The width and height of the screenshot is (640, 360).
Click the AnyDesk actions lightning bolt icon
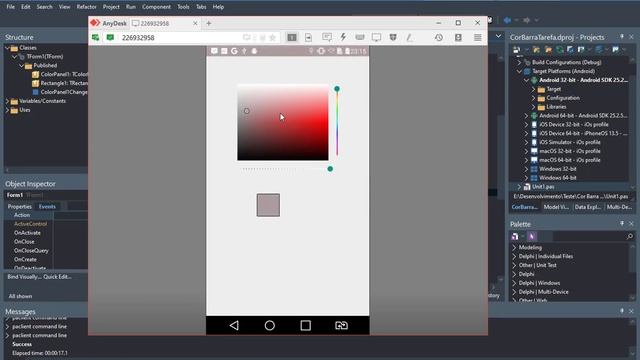[x=343, y=37]
